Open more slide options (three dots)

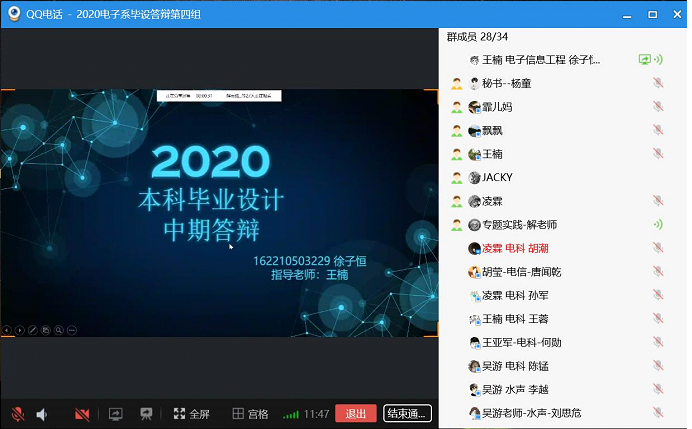pos(72,329)
